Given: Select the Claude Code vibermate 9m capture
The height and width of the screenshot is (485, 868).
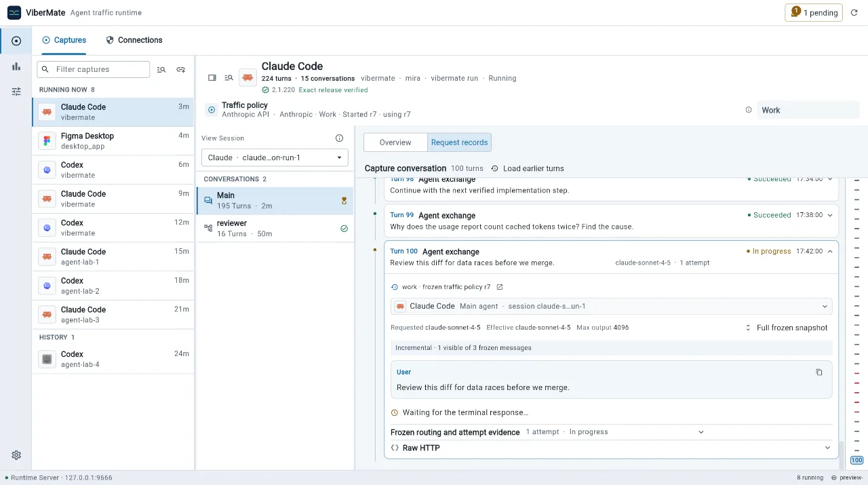Looking at the screenshot, I should pyautogui.click(x=113, y=199).
